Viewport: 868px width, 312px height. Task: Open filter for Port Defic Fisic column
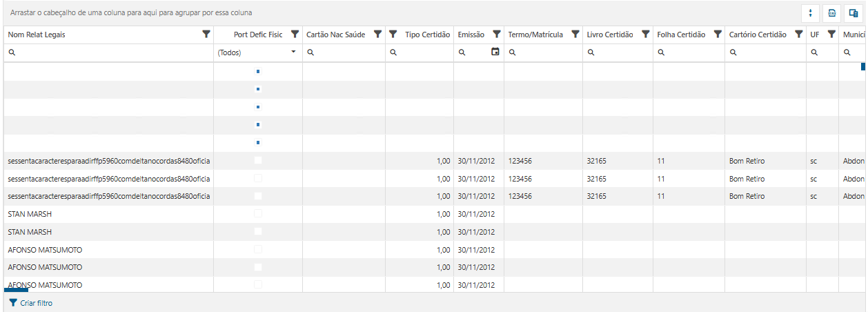(x=295, y=34)
